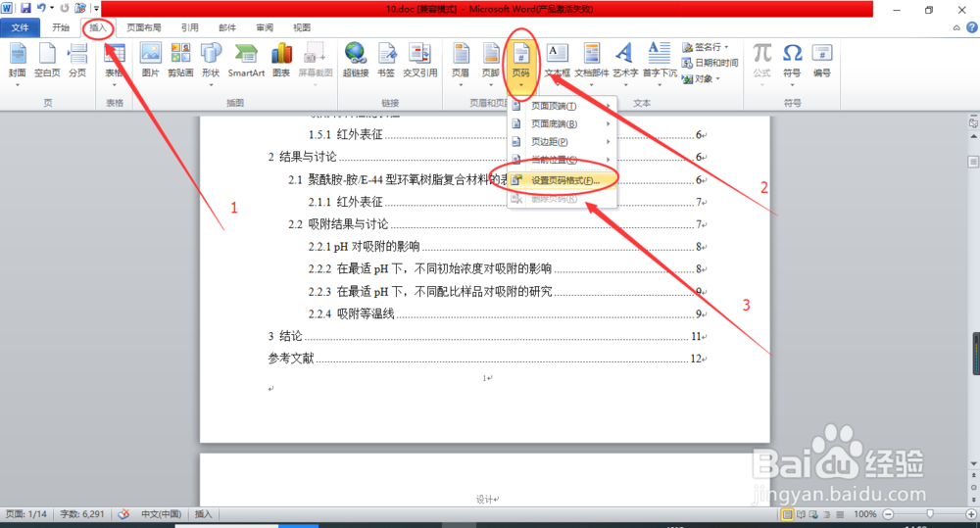980x528 pixels.
Task: Click the zoom slider handle
Action: pyautogui.click(x=930, y=514)
